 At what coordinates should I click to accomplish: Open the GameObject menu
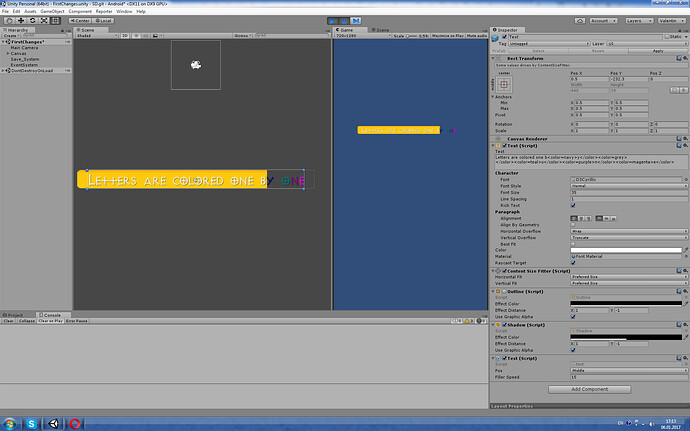pos(52,11)
